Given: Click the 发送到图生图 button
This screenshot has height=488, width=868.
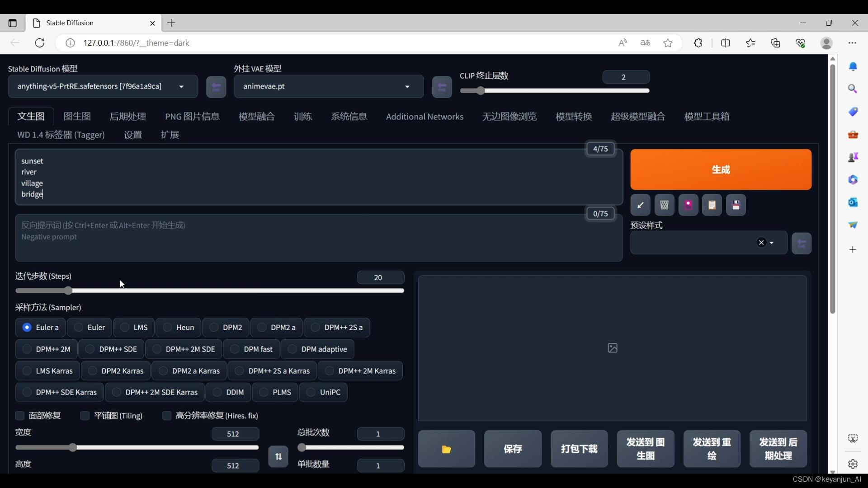Looking at the screenshot, I should pos(646,449).
